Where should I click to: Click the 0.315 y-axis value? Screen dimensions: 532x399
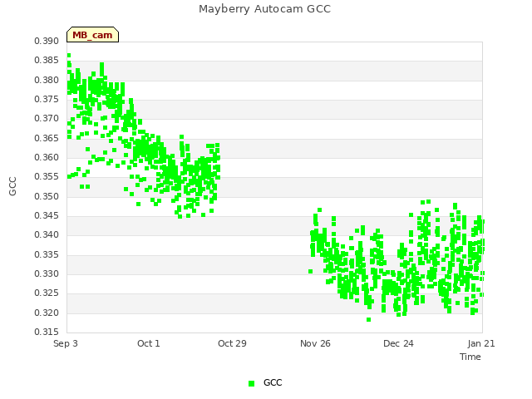pos(47,332)
